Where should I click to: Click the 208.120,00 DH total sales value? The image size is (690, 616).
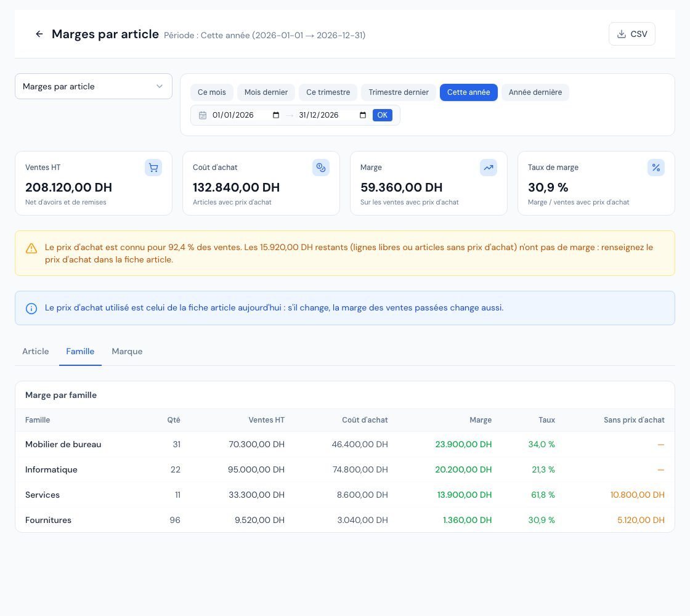[x=68, y=187]
